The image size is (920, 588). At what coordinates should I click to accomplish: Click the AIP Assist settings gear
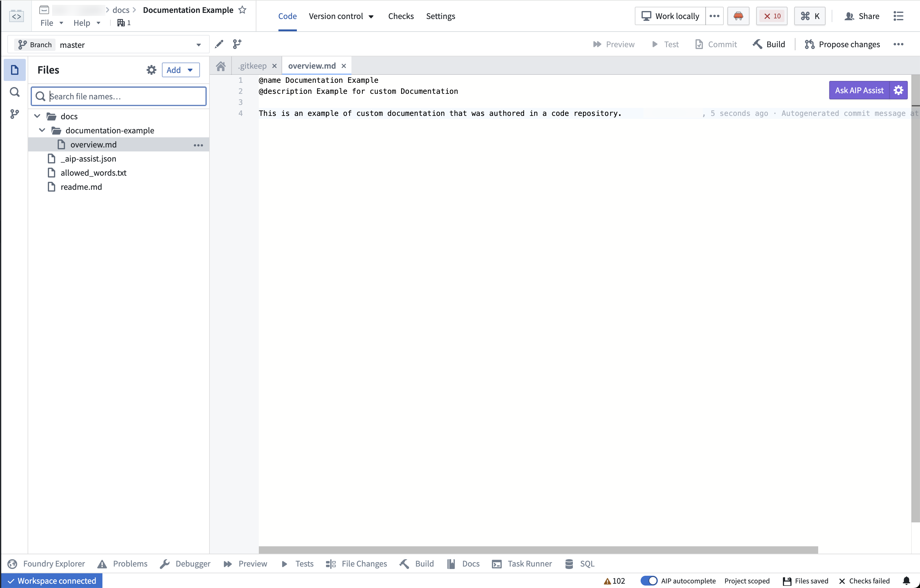898,90
